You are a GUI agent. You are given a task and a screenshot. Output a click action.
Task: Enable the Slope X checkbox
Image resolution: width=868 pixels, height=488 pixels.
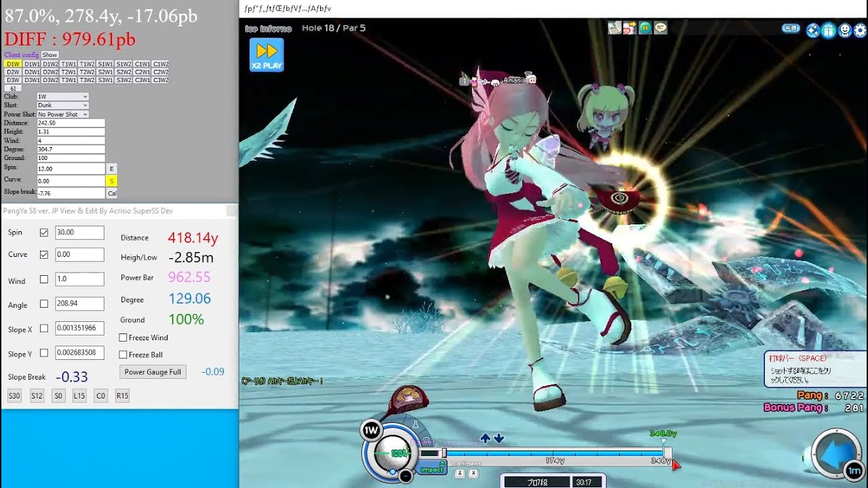(x=44, y=328)
